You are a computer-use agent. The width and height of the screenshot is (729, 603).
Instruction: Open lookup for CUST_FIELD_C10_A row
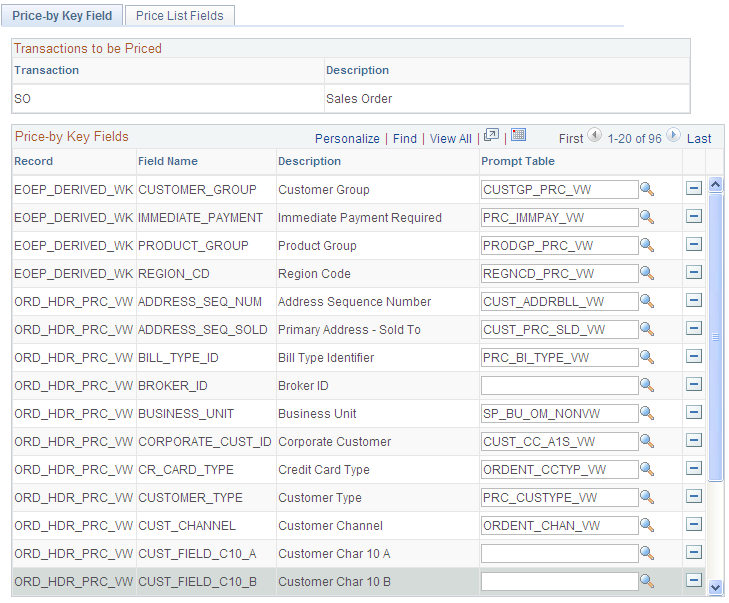[x=647, y=553]
